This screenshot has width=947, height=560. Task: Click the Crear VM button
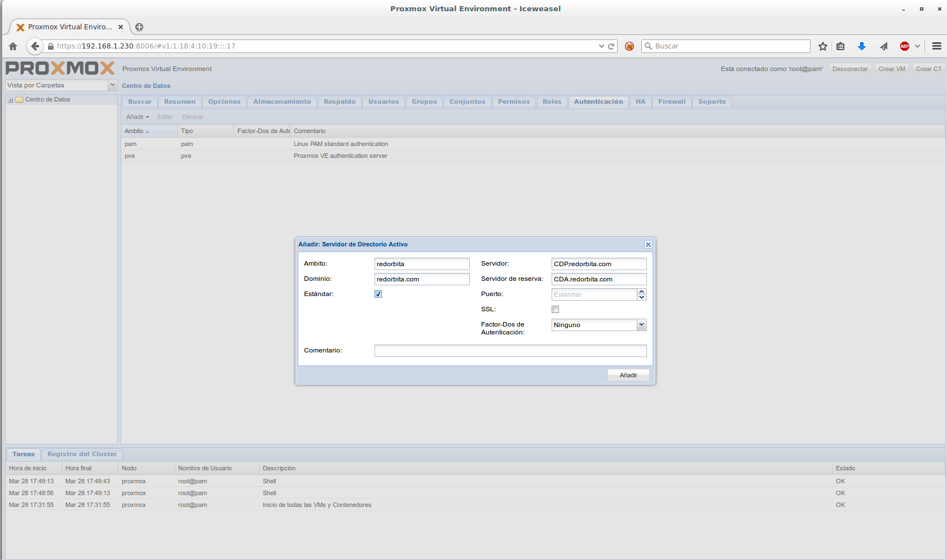tap(891, 69)
